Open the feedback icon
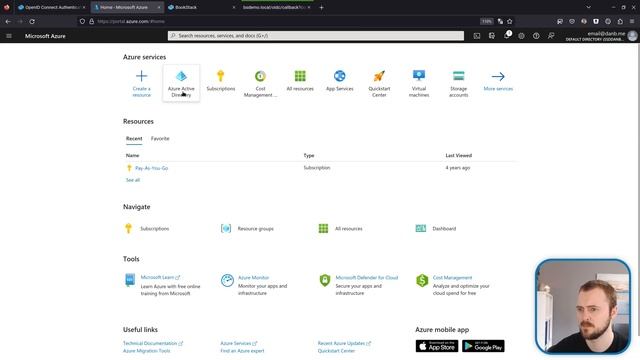 [x=551, y=36]
